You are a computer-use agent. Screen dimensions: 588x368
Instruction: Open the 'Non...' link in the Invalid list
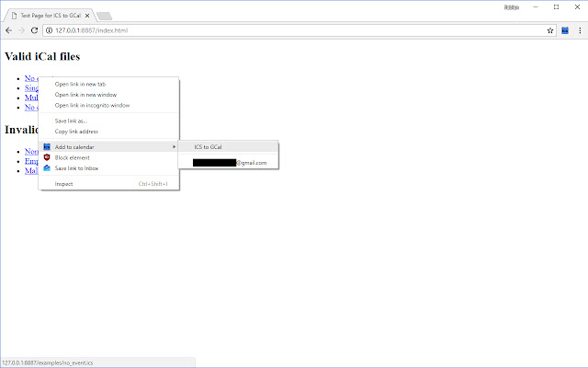(31, 151)
